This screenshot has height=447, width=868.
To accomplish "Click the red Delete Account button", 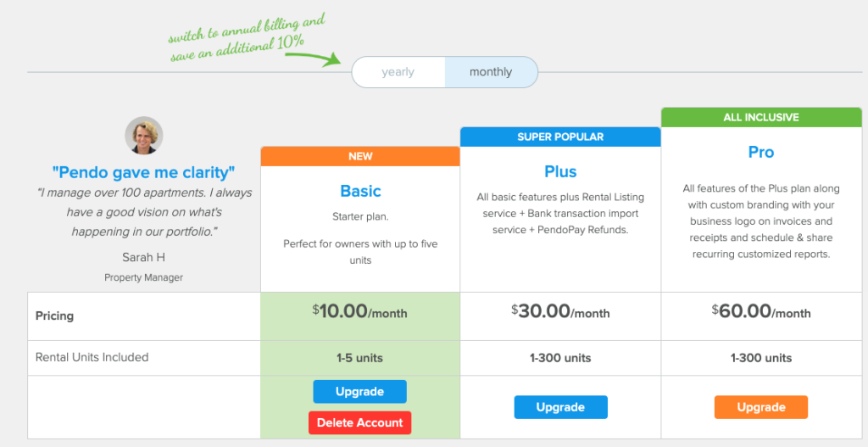I will point(359,422).
